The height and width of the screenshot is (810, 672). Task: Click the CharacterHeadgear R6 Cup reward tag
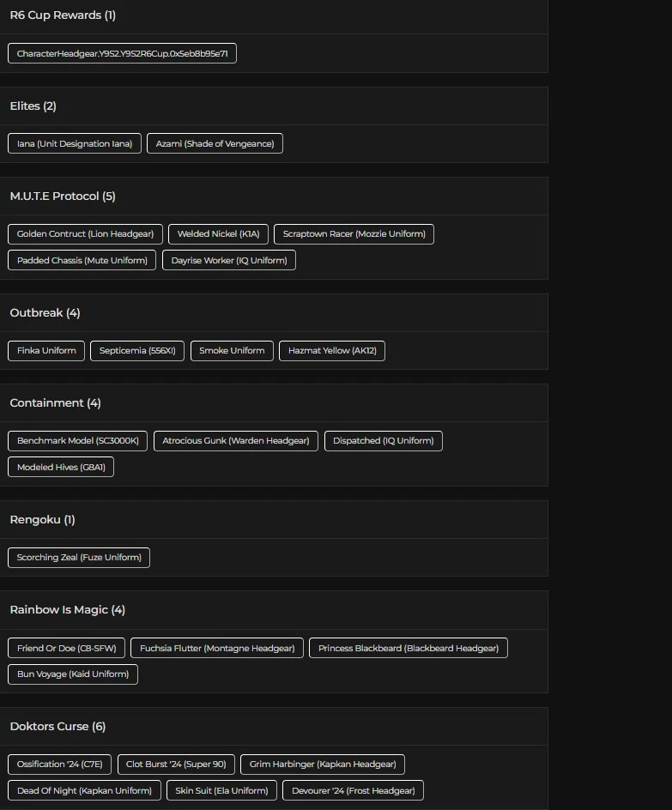122,53
